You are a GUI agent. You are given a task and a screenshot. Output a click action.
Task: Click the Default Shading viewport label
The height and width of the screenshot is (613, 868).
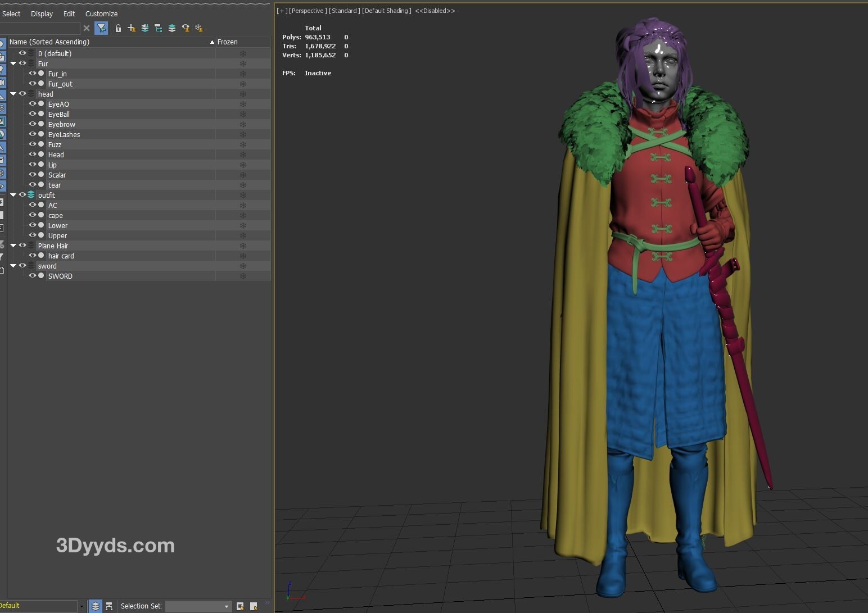coord(387,11)
